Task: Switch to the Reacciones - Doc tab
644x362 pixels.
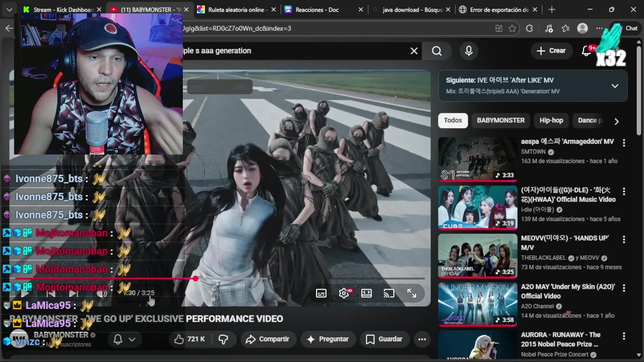Action: [x=323, y=10]
